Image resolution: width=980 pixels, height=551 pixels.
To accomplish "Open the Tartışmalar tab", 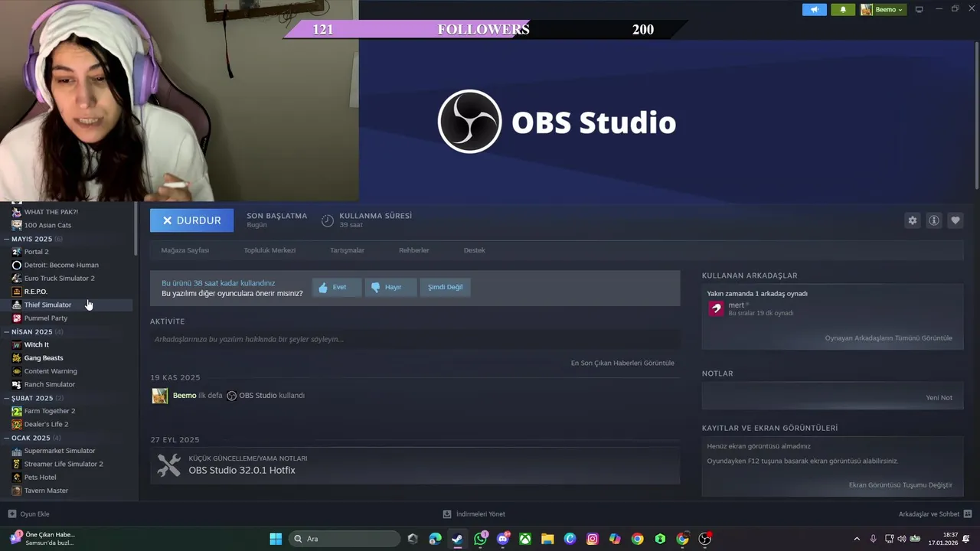I will pyautogui.click(x=347, y=250).
